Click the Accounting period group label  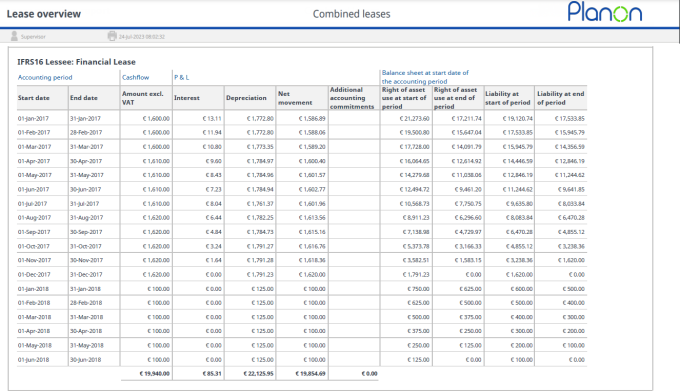(45, 77)
